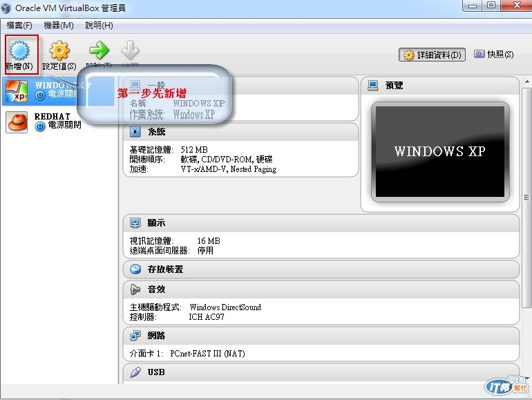Click the WINDOWS XP preview thumbnail

[440, 152]
